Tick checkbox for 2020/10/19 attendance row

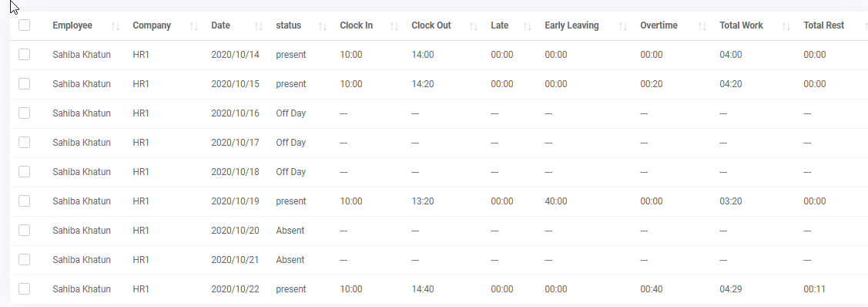pyautogui.click(x=25, y=201)
